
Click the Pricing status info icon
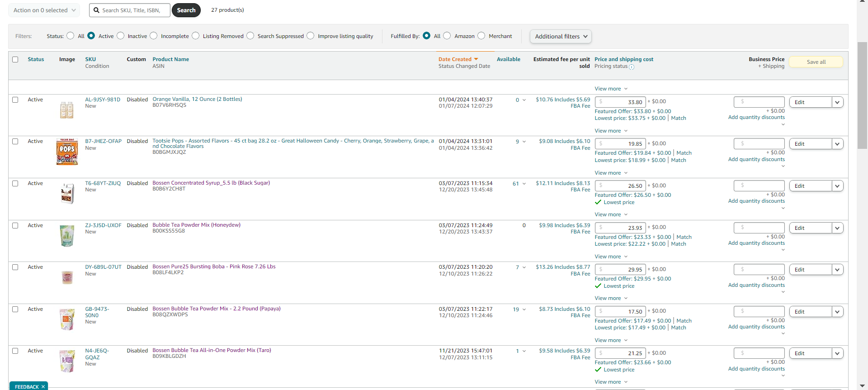click(x=632, y=67)
